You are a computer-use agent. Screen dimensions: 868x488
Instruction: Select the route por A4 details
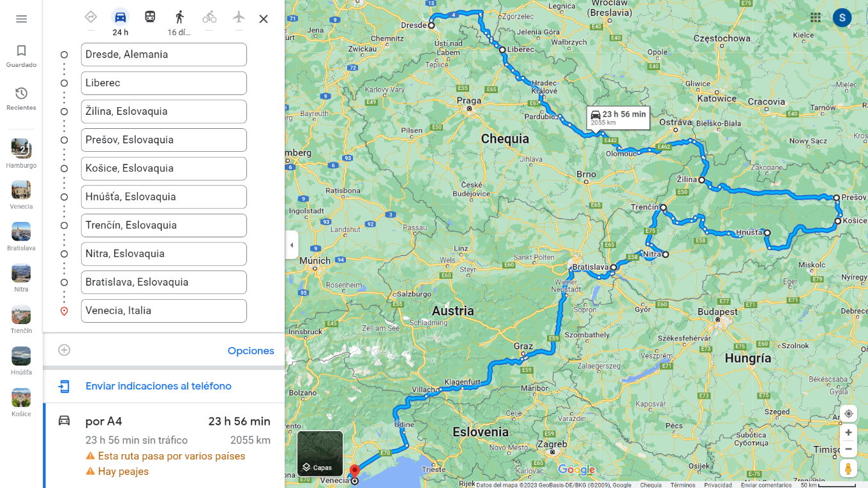coord(164,446)
